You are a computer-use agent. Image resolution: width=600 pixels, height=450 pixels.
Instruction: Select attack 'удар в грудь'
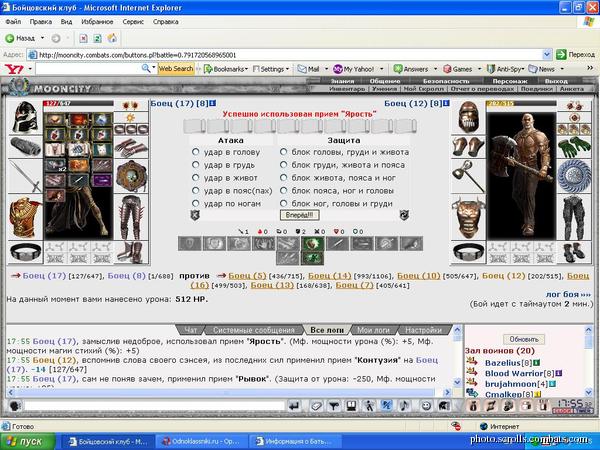(196, 165)
